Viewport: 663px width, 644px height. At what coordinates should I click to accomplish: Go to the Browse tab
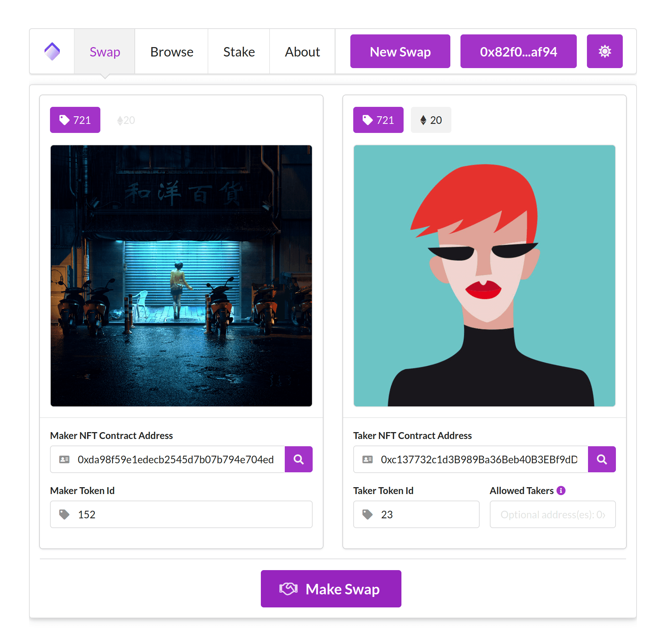172,52
